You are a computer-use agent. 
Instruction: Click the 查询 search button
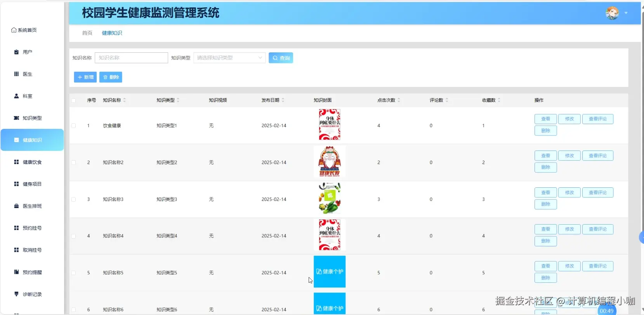pos(281,58)
